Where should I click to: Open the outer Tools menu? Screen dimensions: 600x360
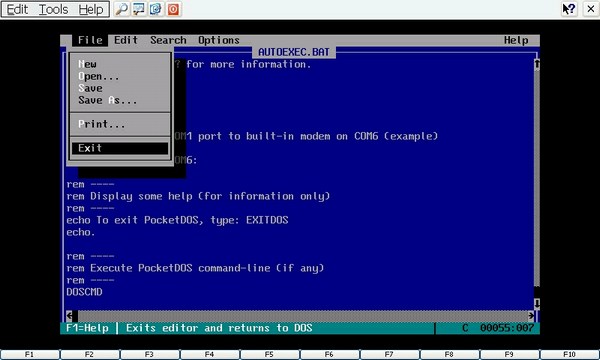pyautogui.click(x=53, y=9)
